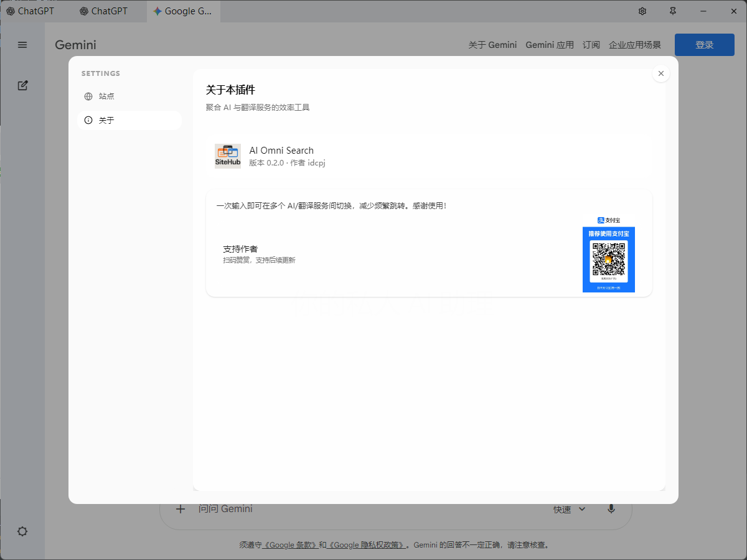Open the title bar settings gear
The height and width of the screenshot is (560, 747).
(x=642, y=11)
